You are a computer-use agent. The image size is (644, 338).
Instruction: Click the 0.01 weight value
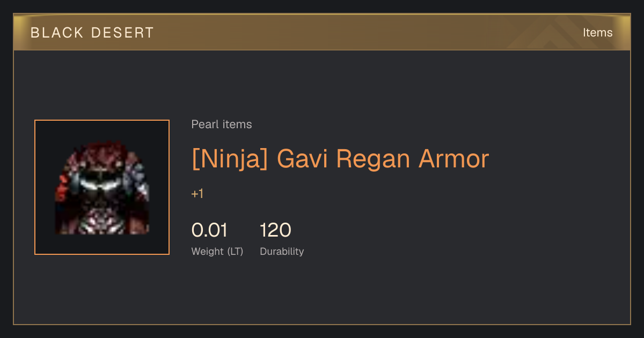coord(210,230)
